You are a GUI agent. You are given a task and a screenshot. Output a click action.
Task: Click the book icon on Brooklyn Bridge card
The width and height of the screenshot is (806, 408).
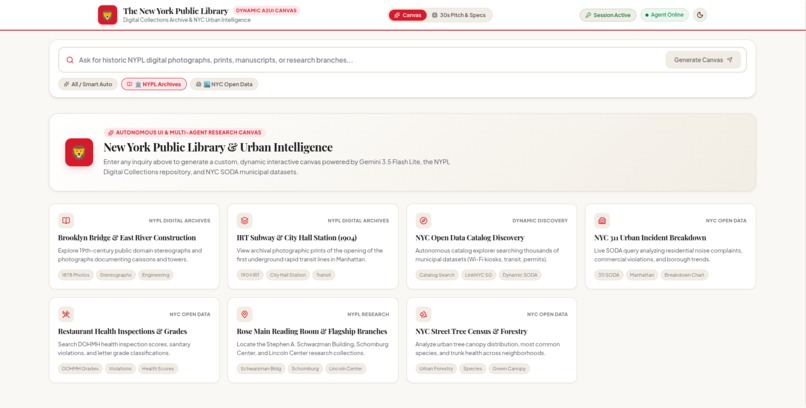(x=66, y=220)
